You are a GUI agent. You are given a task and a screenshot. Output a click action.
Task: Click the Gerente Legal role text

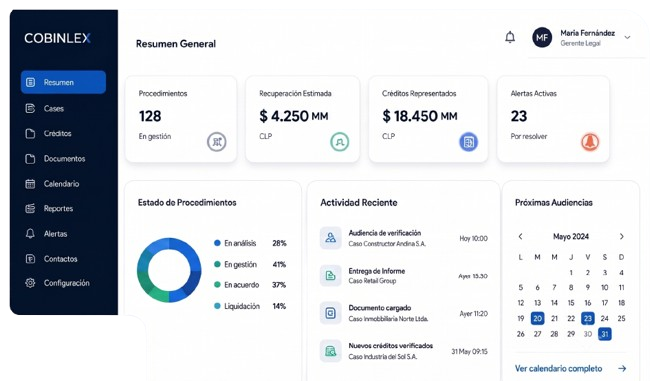pyautogui.click(x=580, y=43)
